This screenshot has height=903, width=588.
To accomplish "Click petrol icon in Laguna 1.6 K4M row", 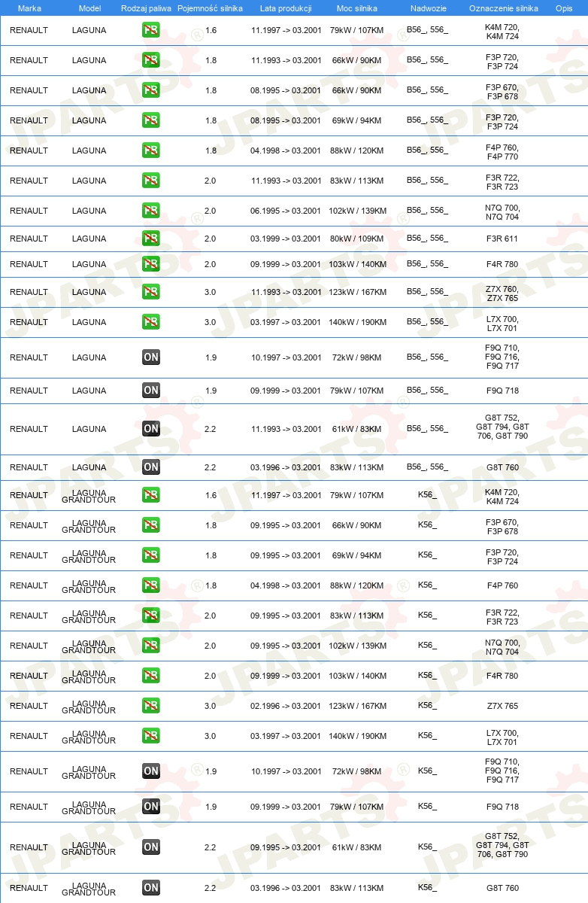I will tap(150, 30).
